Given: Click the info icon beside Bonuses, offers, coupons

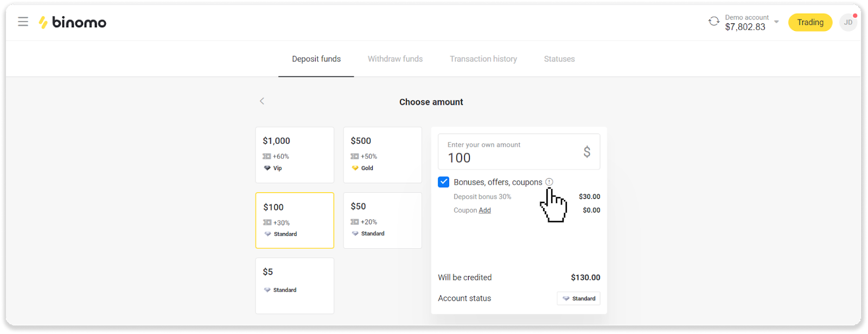Looking at the screenshot, I should point(549,182).
